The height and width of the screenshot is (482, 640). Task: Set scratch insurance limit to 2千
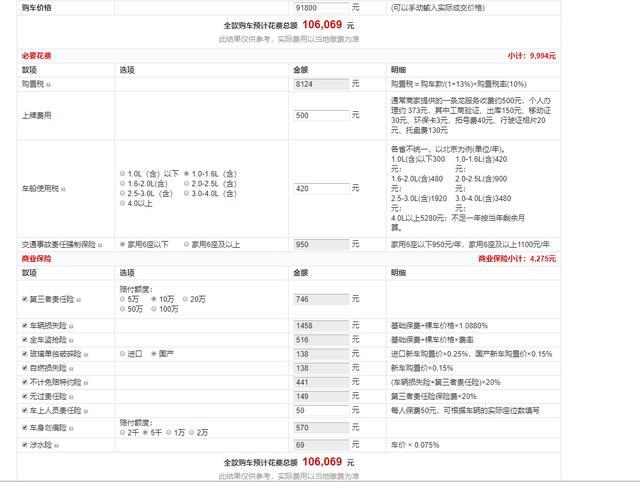122,432
